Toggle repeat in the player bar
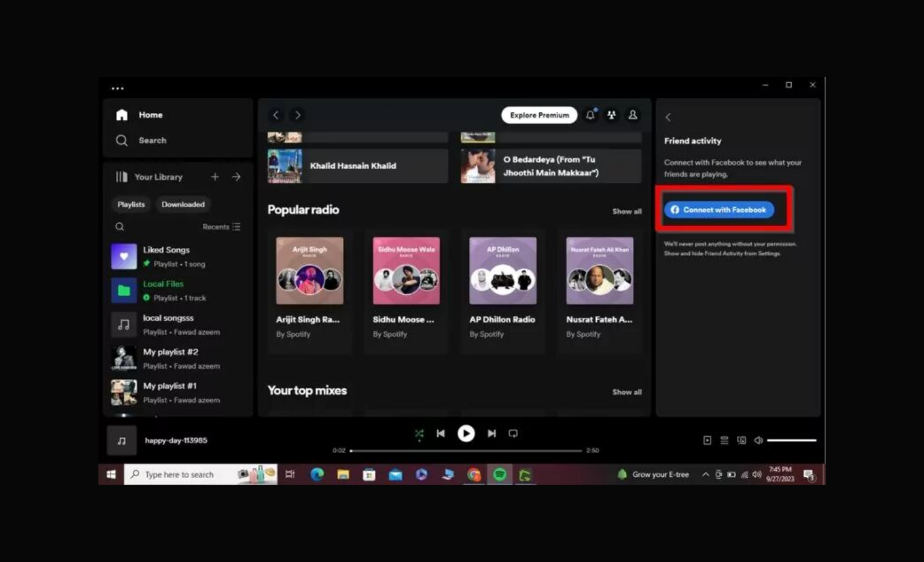This screenshot has height=562, width=924. click(513, 433)
